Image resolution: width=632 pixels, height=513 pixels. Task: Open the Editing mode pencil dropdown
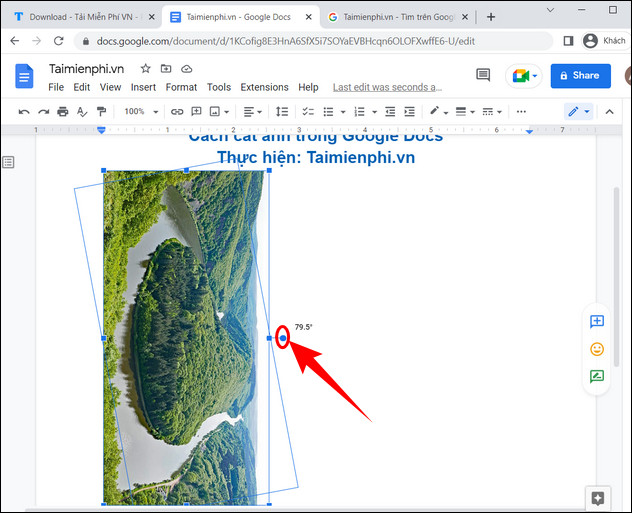pos(579,112)
